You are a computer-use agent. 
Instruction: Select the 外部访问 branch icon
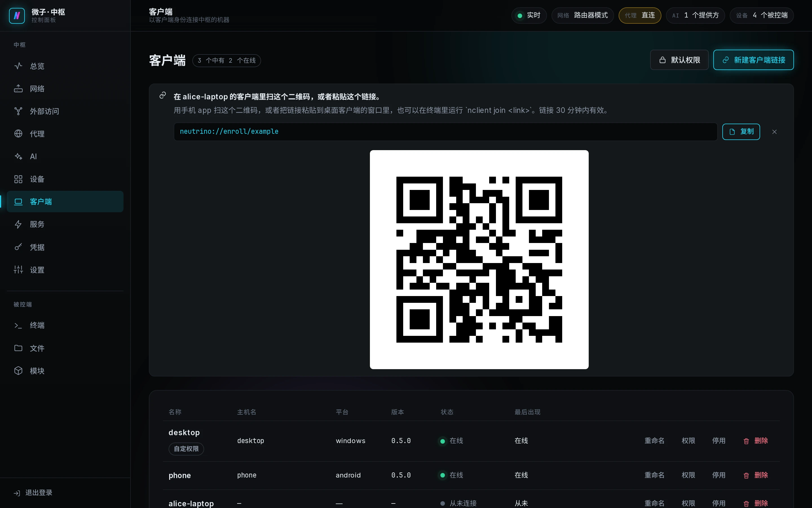pos(18,111)
